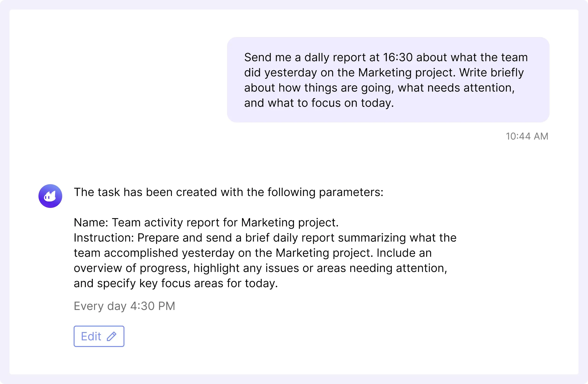Click 'overview of progress, highlight any issues' line

click(x=260, y=268)
